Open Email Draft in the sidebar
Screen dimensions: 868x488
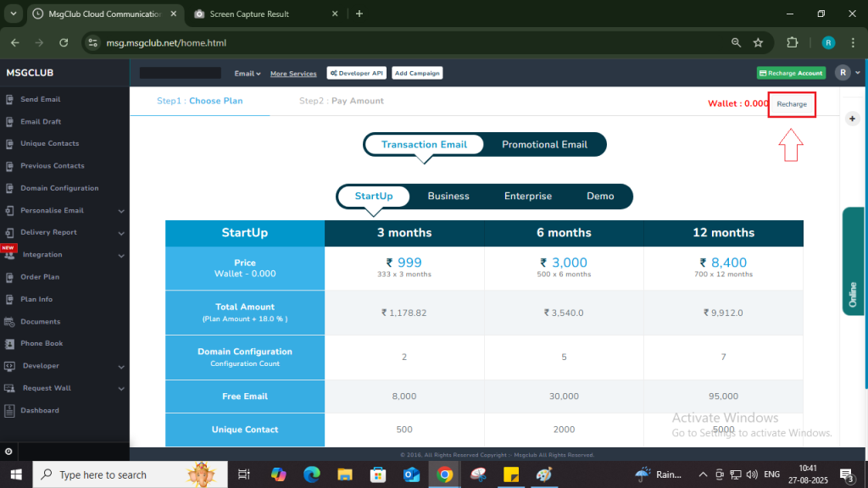coord(41,121)
